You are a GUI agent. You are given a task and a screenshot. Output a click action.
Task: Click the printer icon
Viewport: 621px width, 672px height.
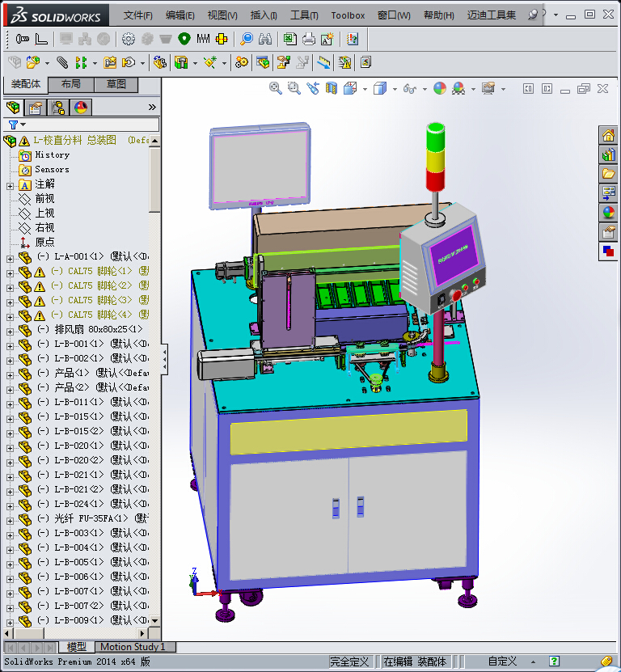(309, 39)
